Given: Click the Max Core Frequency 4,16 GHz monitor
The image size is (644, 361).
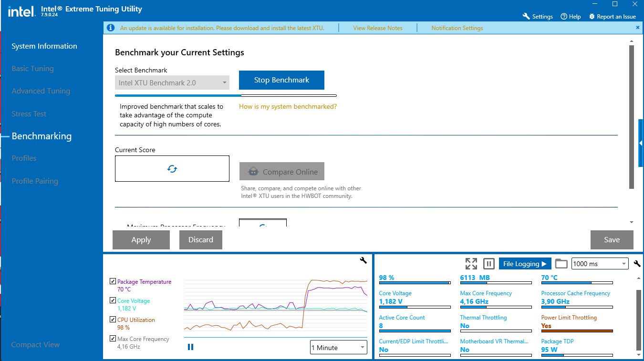Looking at the screenshot, I should pyautogui.click(x=496, y=299).
